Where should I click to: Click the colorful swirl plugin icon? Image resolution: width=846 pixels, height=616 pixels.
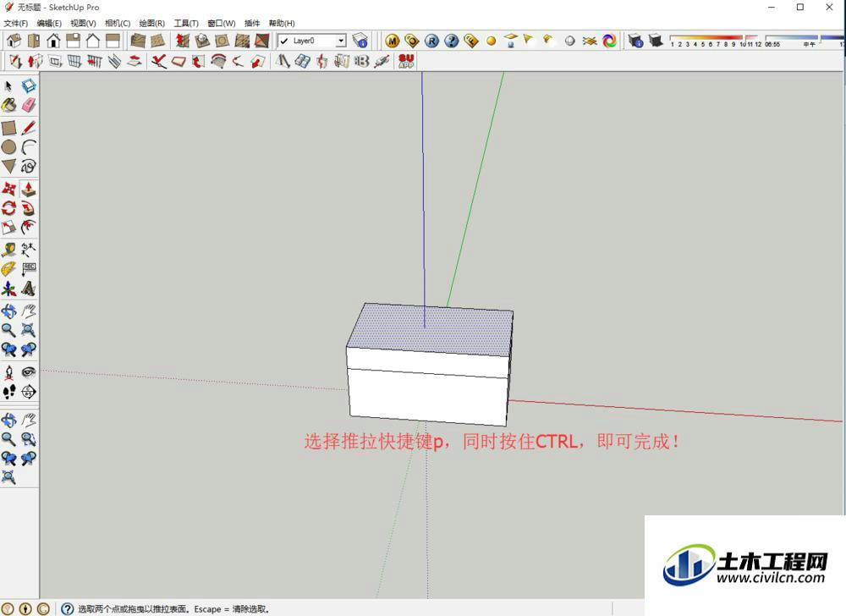(x=610, y=41)
